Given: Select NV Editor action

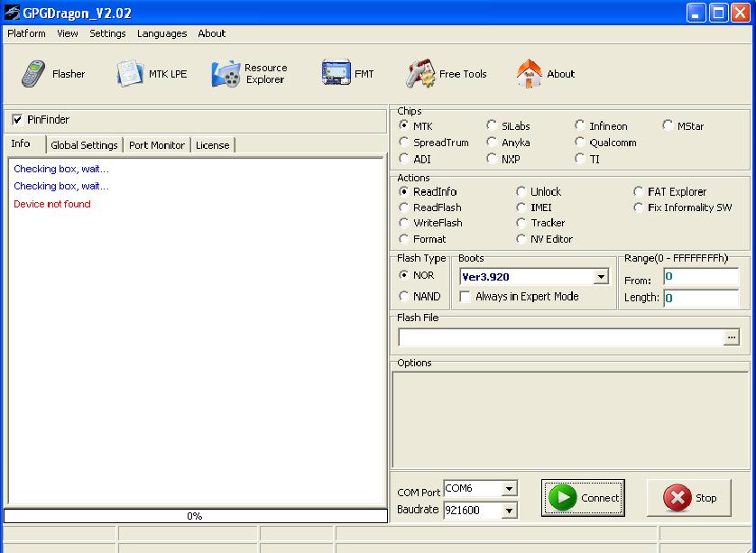Looking at the screenshot, I should pos(521,239).
